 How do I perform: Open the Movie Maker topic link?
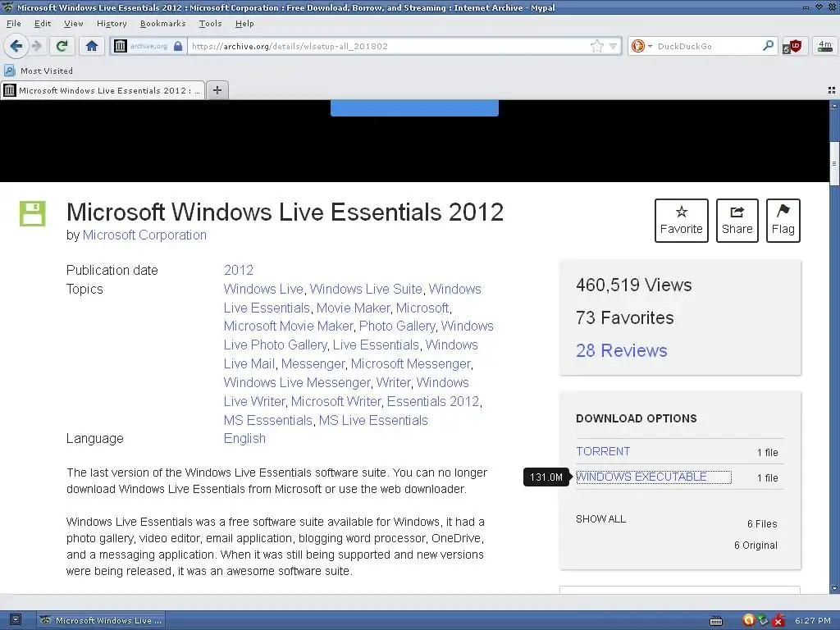point(353,308)
